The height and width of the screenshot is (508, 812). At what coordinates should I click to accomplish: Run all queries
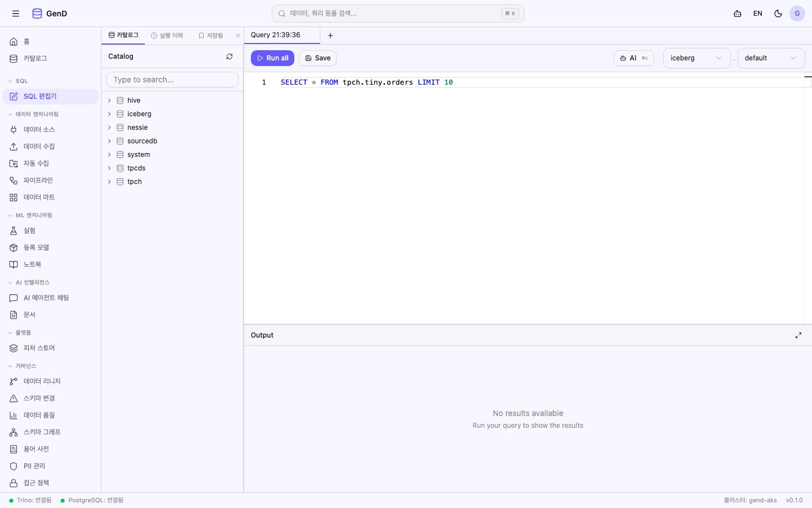[x=272, y=58]
